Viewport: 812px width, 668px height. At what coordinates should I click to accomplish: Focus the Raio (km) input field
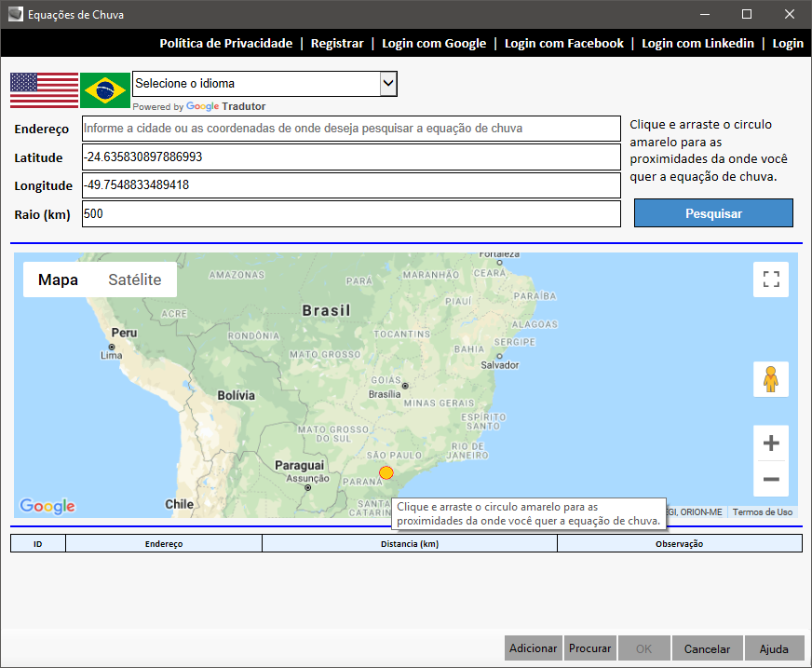[x=351, y=213]
